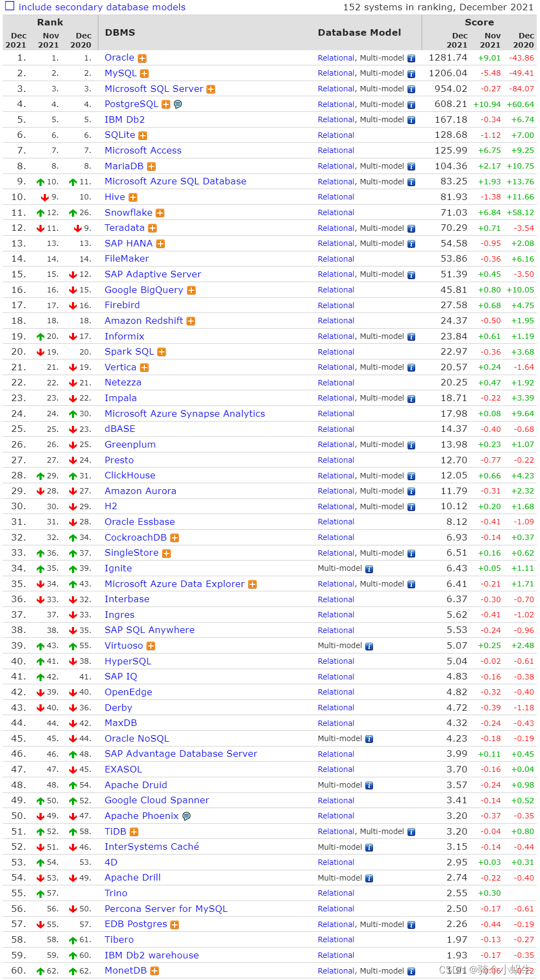Screen dimensions: 540x980
Task: Open the Microsoft Access link
Action: [x=143, y=150]
